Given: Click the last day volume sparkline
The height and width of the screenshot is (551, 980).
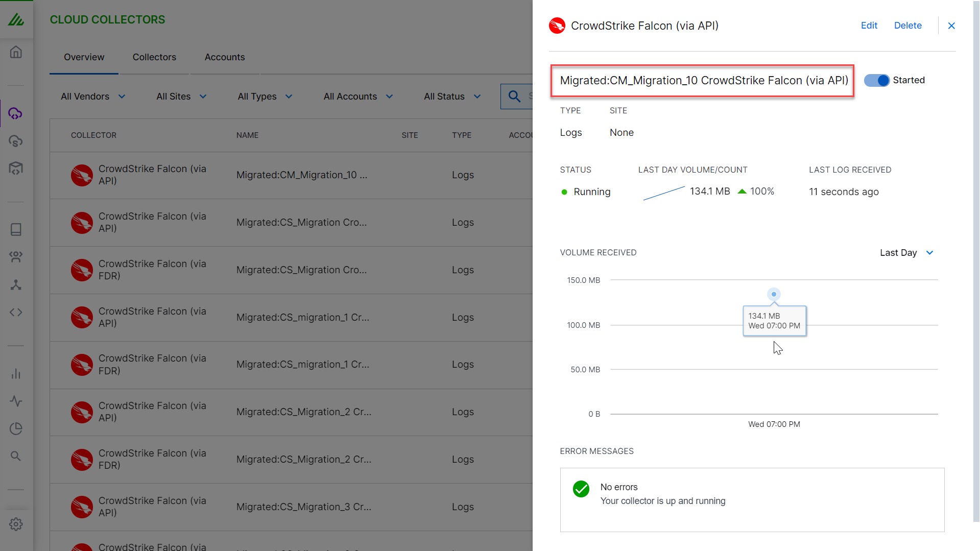Looking at the screenshot, I should (664, 193).
